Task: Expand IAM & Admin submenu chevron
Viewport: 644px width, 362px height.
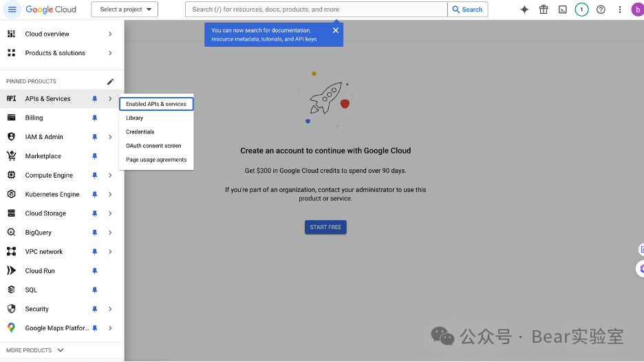Action: [110, 137]
